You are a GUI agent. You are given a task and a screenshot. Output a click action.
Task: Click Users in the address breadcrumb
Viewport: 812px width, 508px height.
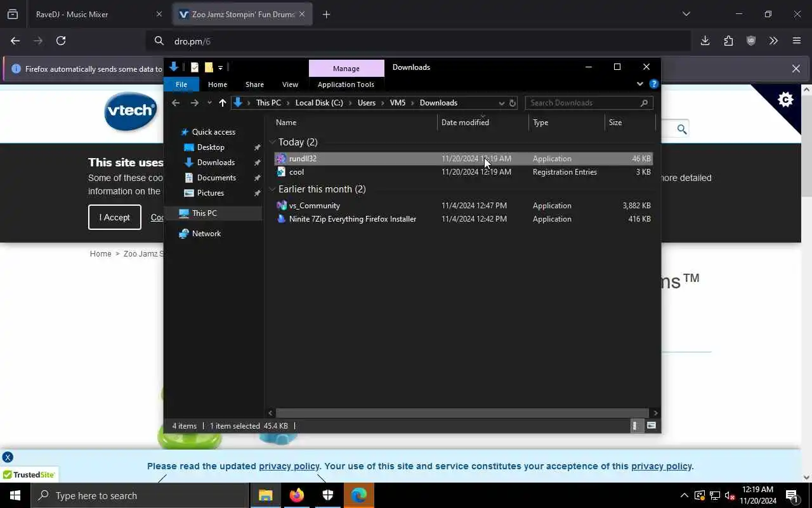pyautogui.click(x=367, y=103)
